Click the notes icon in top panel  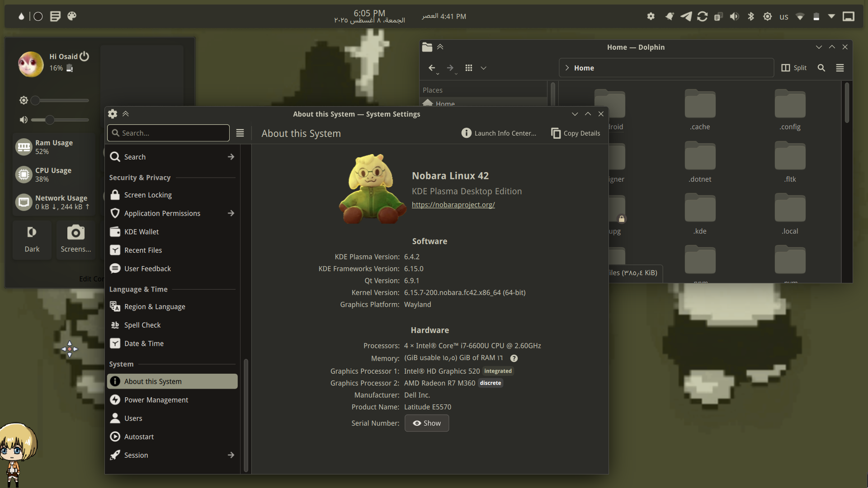coord(55,16)
